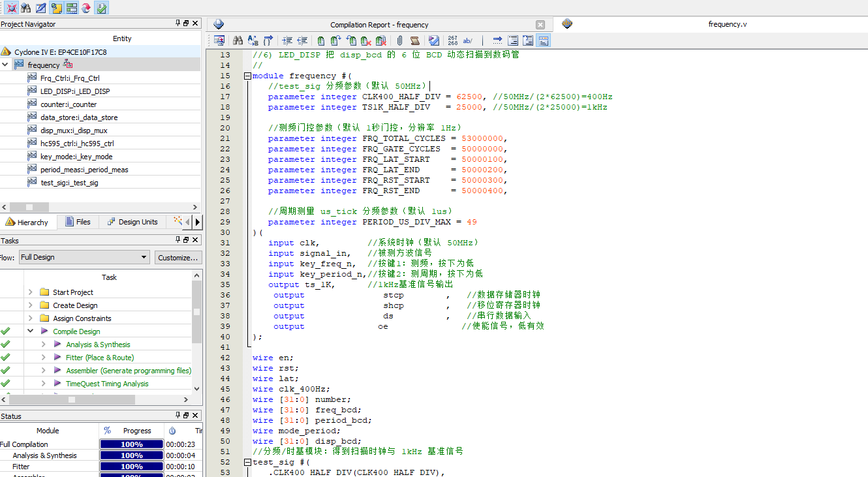Toggle the checkmark document icon in top toolbar
The image size is (868, 477).
(x=101, y=8)
